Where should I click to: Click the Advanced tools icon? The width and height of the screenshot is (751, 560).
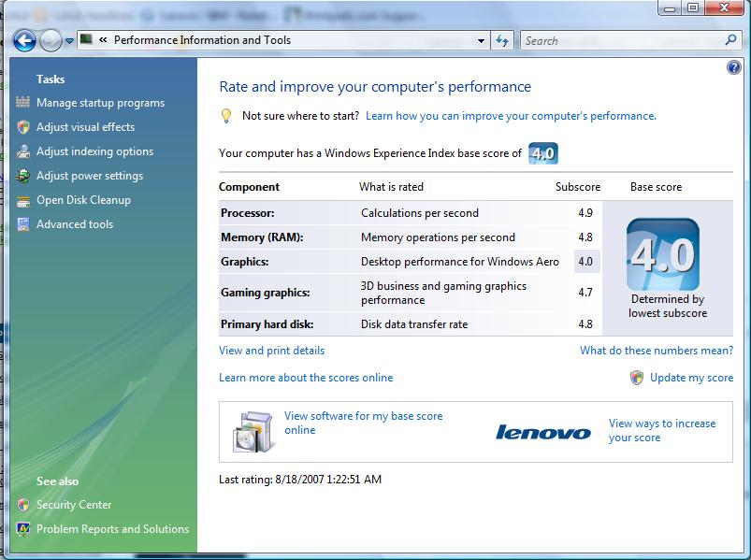tap(23, 224)
